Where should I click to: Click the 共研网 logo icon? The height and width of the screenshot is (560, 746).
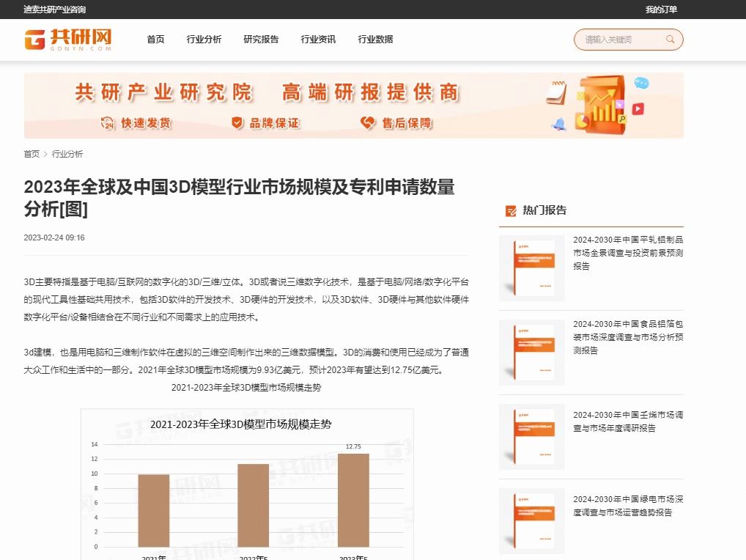pyautogui.click(x=36, y=39)
